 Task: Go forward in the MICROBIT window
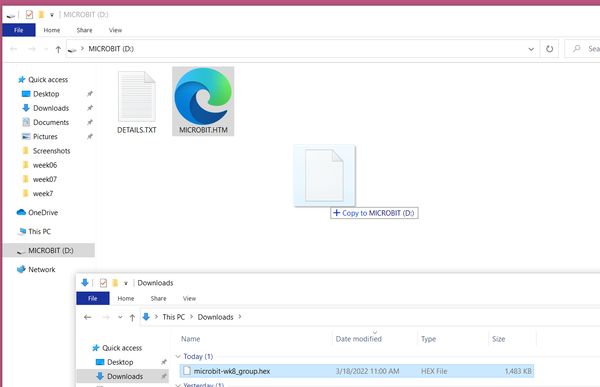pos(32,49)
